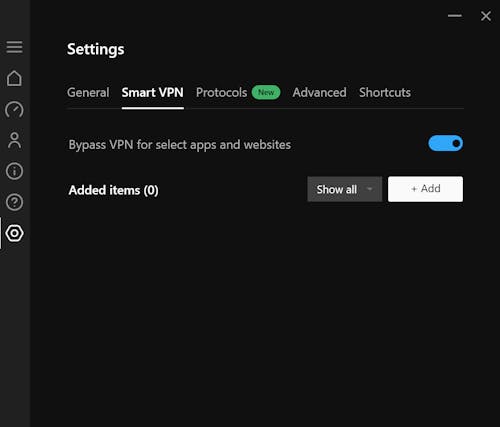Click the Show all dropdown arrow
The height and width of the screenshot is (427, 500).
[369, 189]
